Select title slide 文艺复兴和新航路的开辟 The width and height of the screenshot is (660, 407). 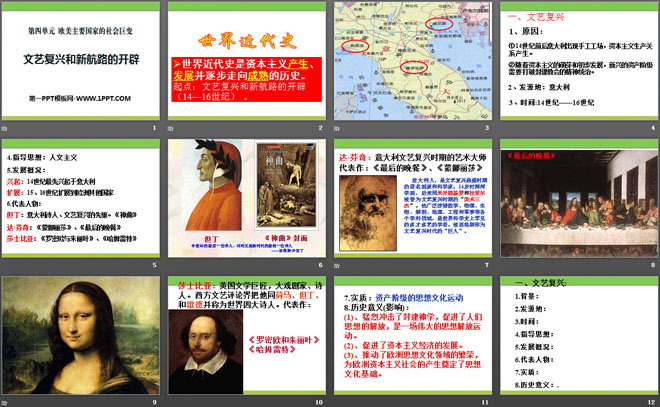81,61
